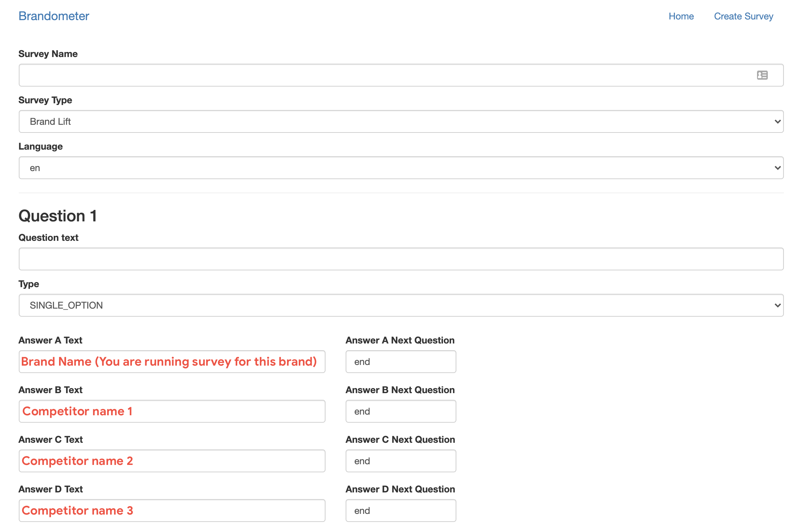Click Answer B Next Question end field
802x532 pixels.
pos(401,411)
